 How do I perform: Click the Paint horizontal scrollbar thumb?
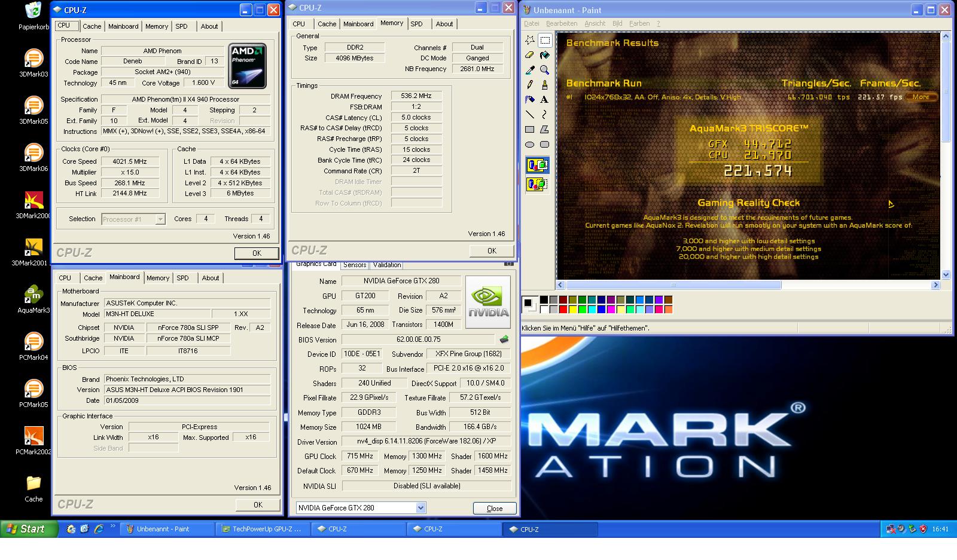[673, 285]
